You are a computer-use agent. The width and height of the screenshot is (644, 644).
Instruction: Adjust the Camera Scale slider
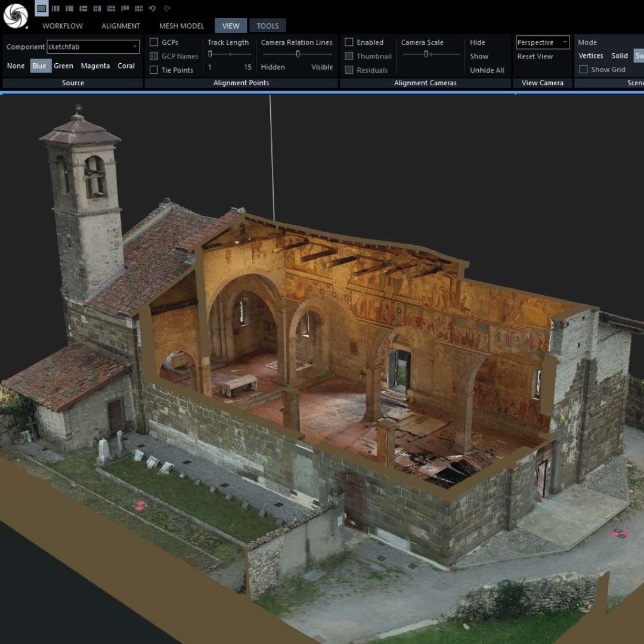coord(427,54)
